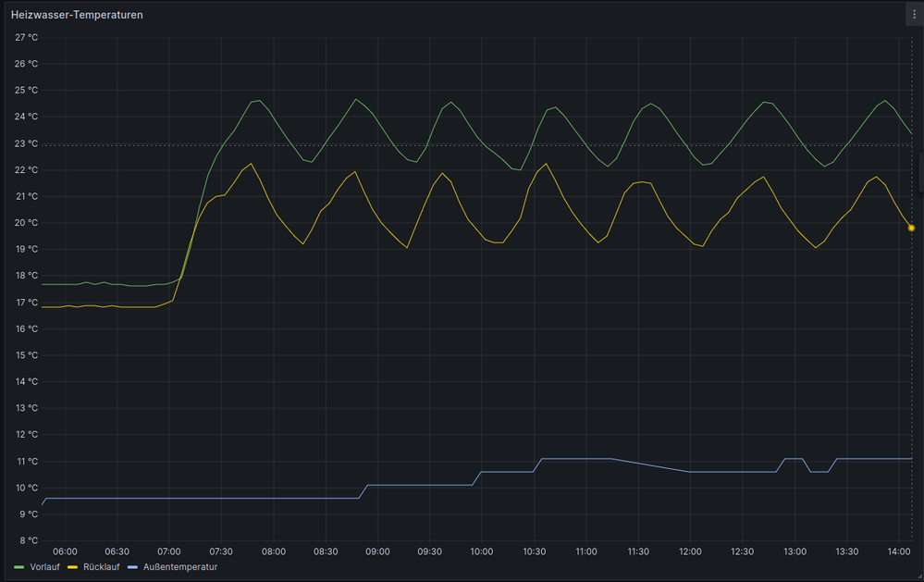The image size is (924, 582).
Task: Click the 11 °C y-axis label
Action: click(x=26, y=461)
